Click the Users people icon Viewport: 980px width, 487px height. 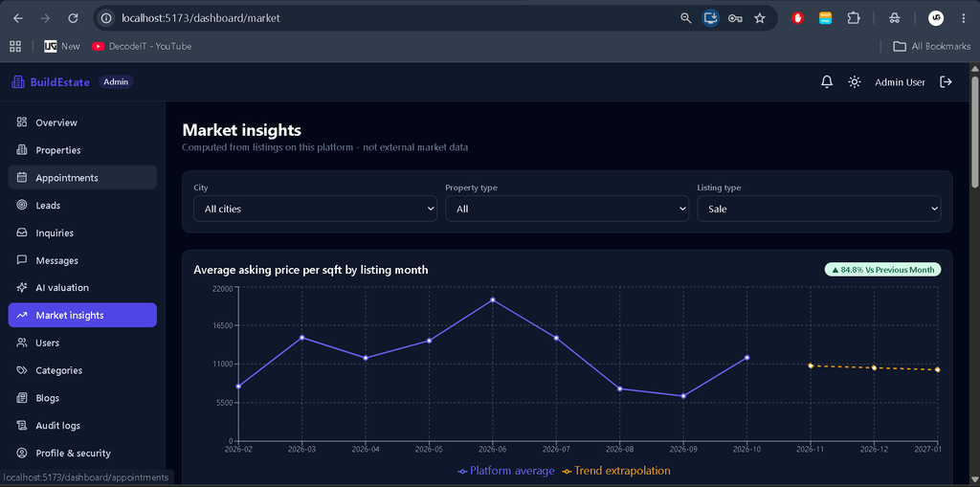22,343
